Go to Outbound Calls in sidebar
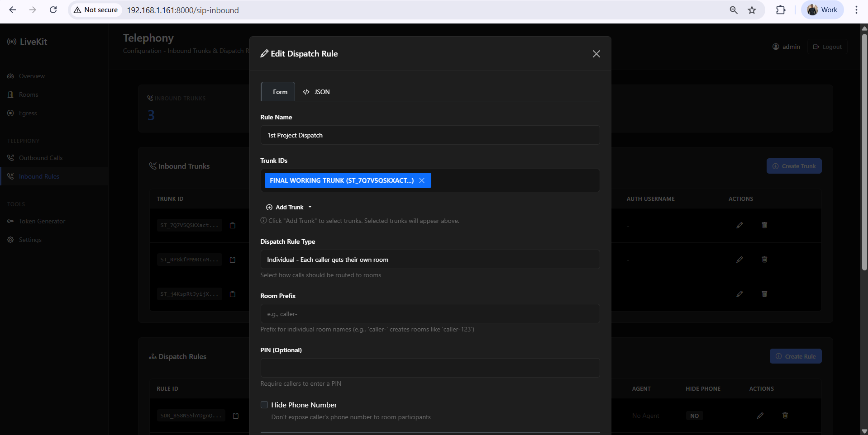868x435 pixels. coord(41,158)
